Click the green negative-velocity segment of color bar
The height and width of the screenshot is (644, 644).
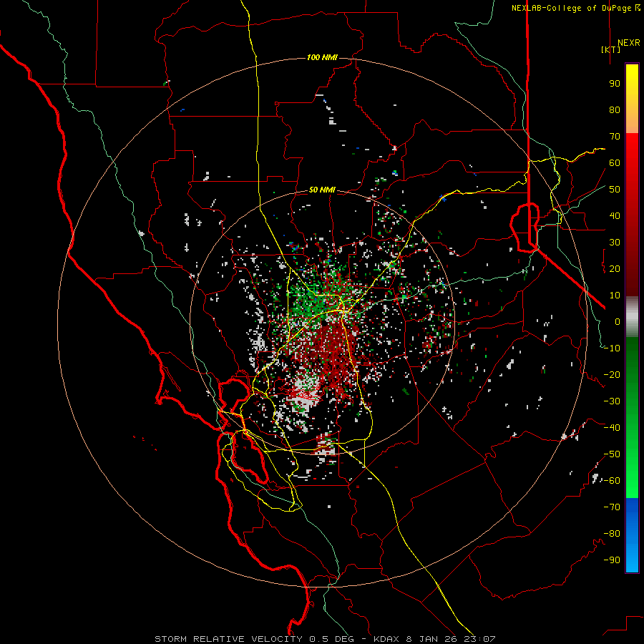[632, 418]
